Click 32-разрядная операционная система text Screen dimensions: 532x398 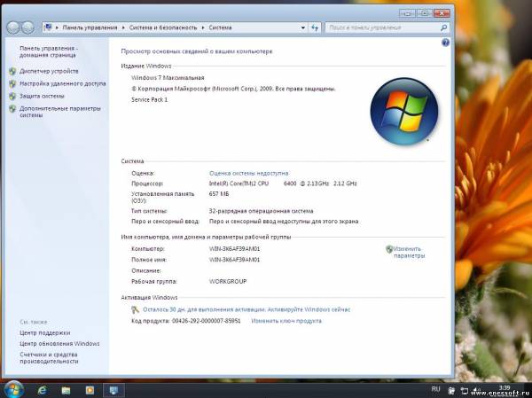(x=261, y=211)
